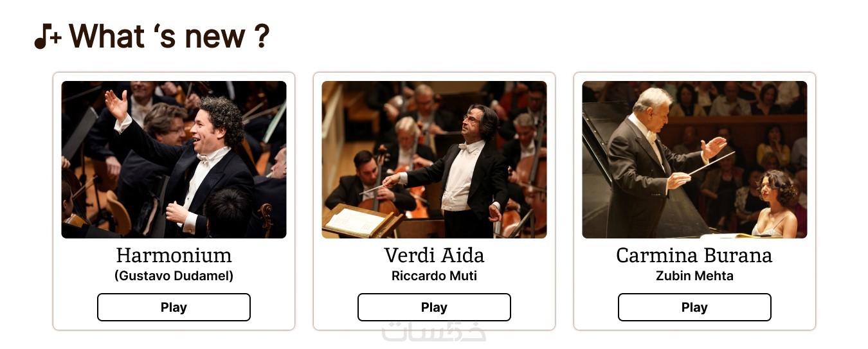This screenshot has width=868, height=349.
Task: Click the faint watermark logo below cards
Action: pos(434,332)
